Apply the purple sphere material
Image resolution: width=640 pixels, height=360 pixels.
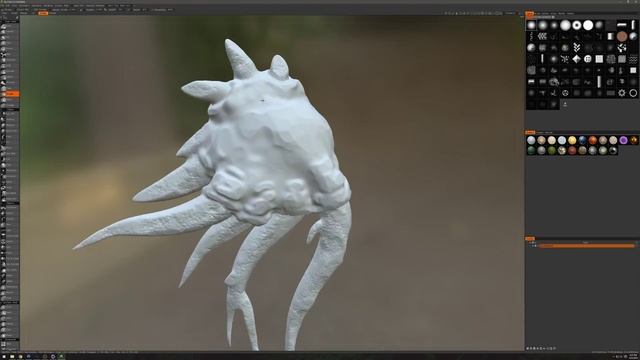click(623, 140)
